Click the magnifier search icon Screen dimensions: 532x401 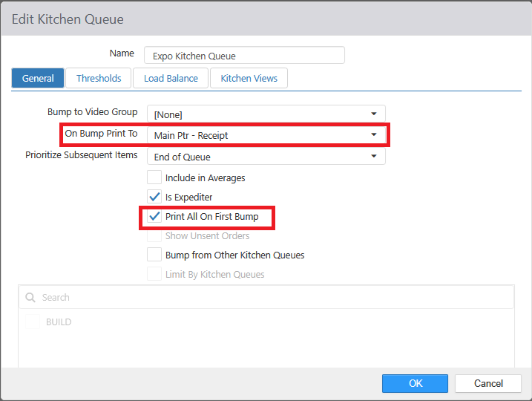pos(30,298)
